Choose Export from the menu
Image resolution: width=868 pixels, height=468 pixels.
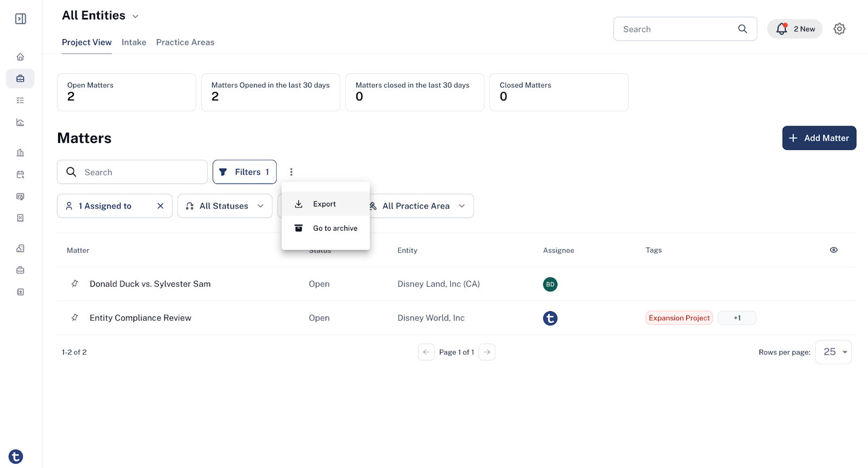pos(325,204)
